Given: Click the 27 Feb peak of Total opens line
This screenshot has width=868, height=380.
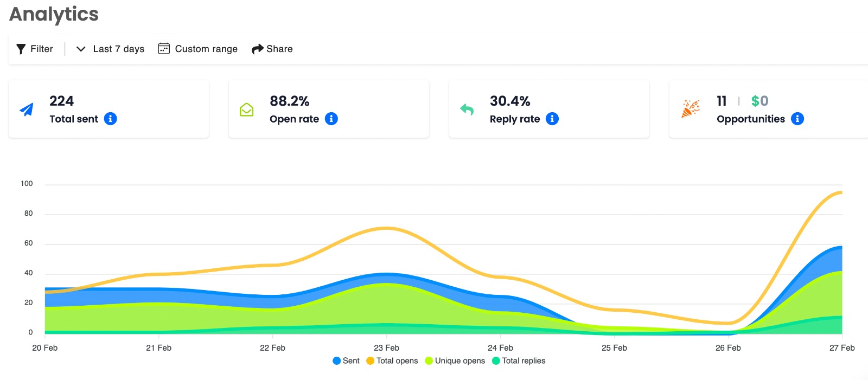Looking at the screenshot, I should point(841,192).
